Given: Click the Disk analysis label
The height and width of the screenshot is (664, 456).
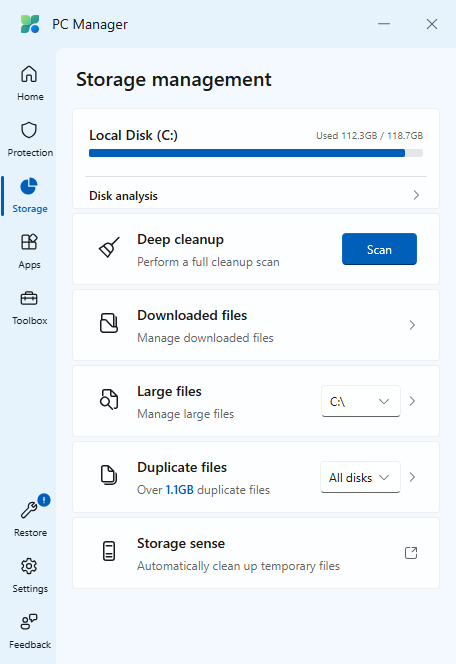Looking at the screenshot, I should pos(123,196).
